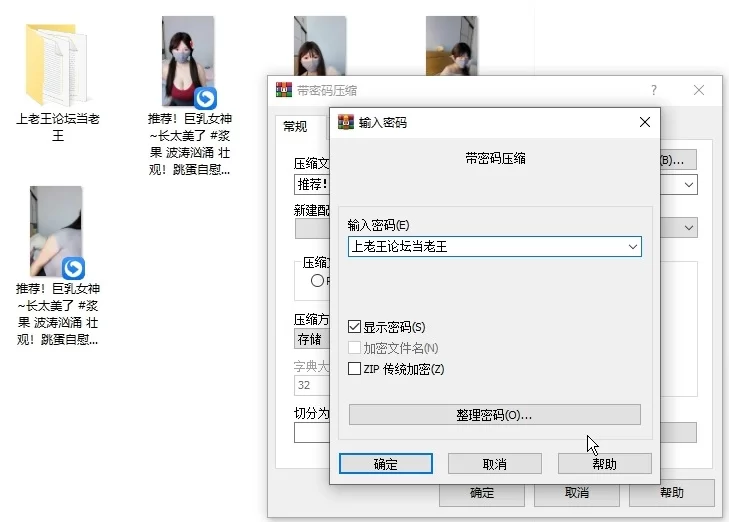The image size is (729, 522).
Task: Expand the archive name dropdown under the (B)... button
Action: 689,185
